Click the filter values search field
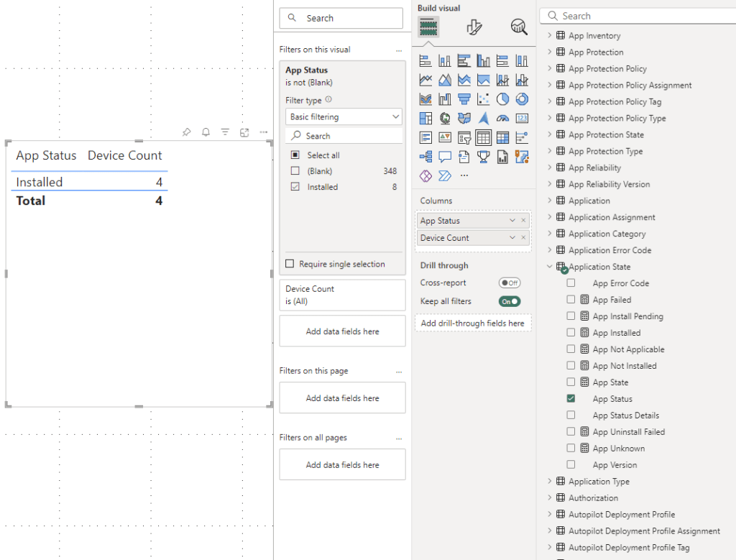Viewport: 736px width, 560px height. pos(344,136)
